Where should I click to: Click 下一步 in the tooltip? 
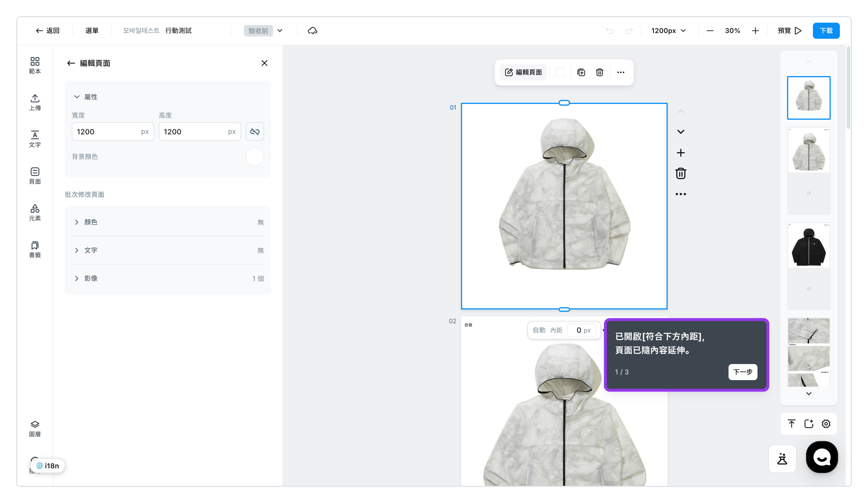point(743,372)
